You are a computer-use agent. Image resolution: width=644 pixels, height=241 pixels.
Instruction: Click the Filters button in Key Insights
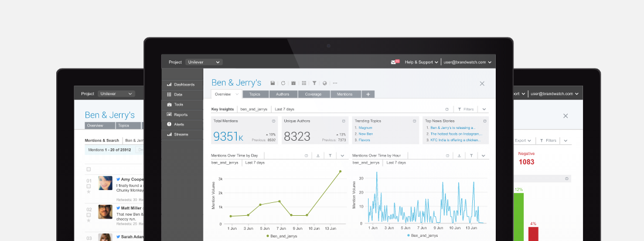tap(466, 110)
